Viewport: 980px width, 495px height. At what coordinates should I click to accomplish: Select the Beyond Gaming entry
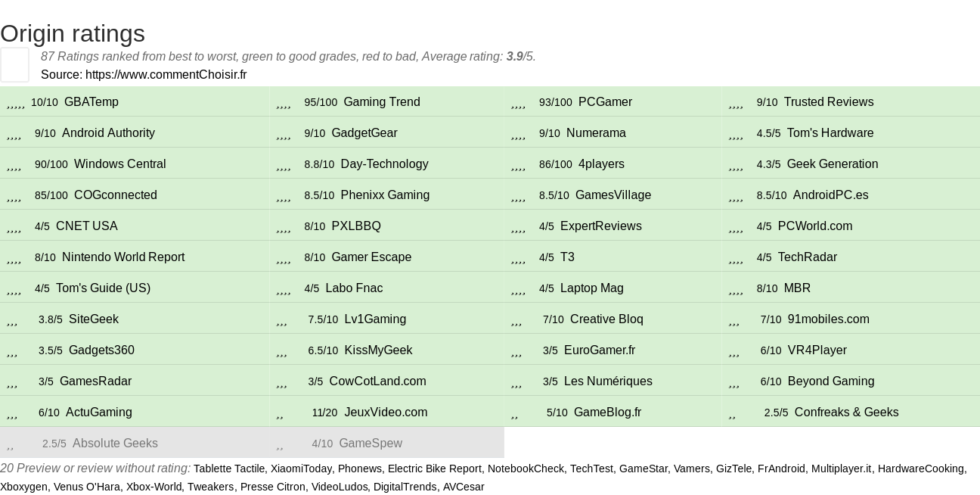pos(831,381)
